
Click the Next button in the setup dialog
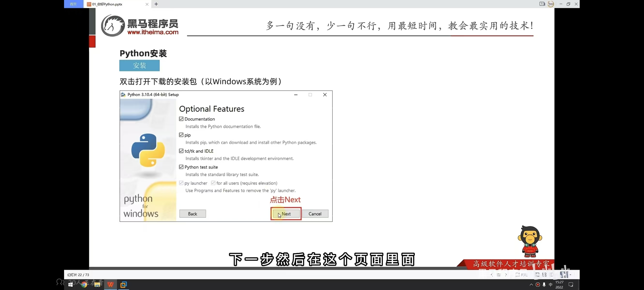click(x=286, y=214)
